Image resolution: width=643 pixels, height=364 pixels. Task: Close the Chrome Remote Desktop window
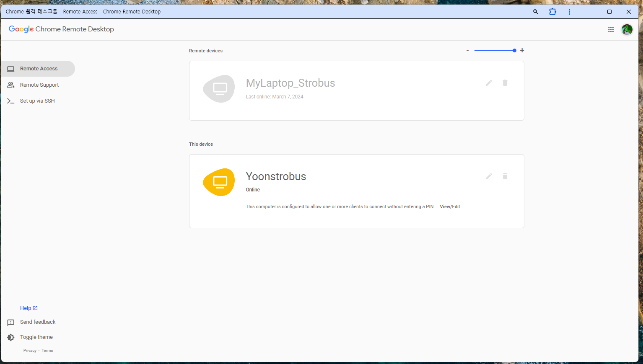(628, 12)
